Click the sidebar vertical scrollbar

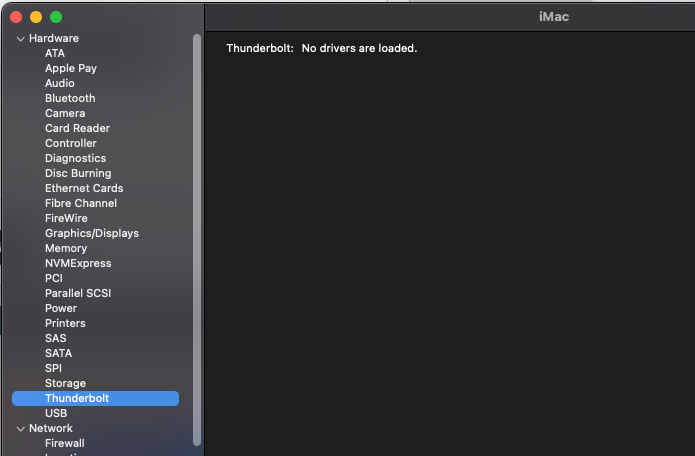click(197, 240)
